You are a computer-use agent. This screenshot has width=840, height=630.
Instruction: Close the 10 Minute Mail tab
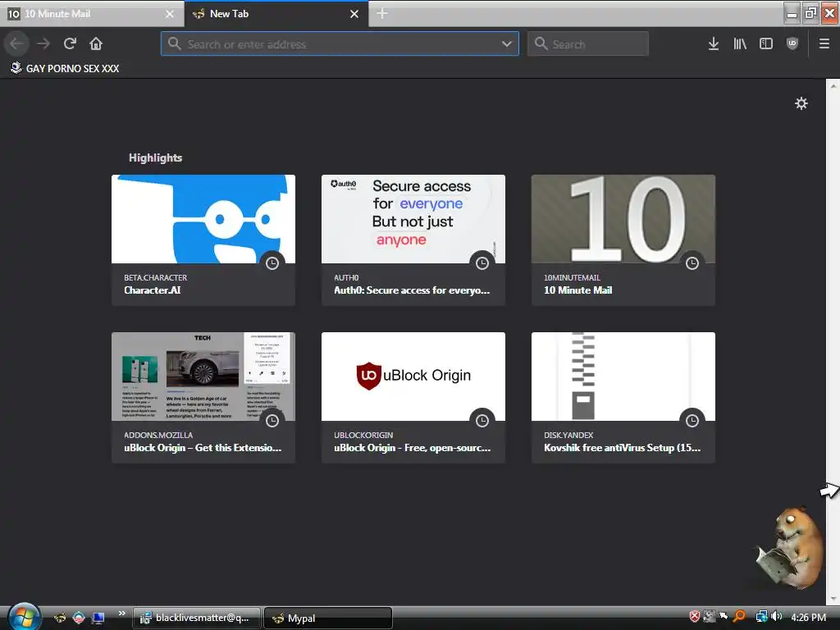coord(169,14)
